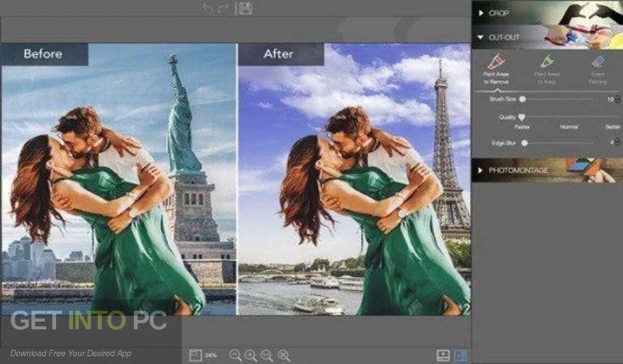Select the Paint Areas to Keep tool
The width and height of the screenshot is (623, 364).
547,67
